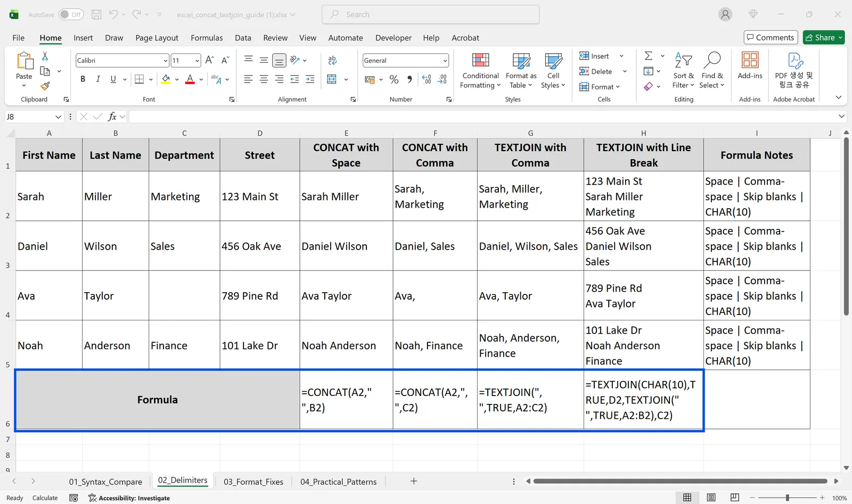Click Sort & Filter button

click(683, 70)
